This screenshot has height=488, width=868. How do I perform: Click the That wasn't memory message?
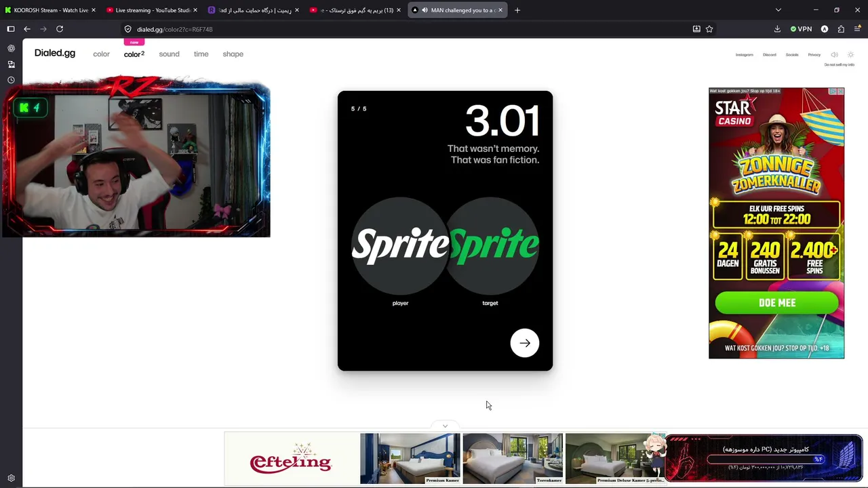(493, 154)
